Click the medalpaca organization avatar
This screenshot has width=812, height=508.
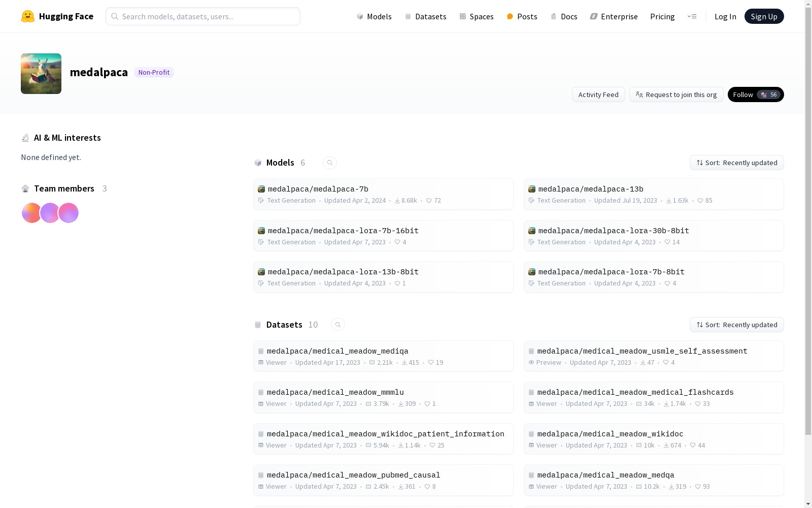click(41, 74)
